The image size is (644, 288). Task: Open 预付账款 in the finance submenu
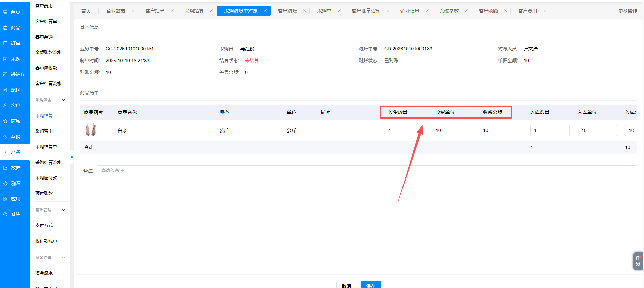44,193
